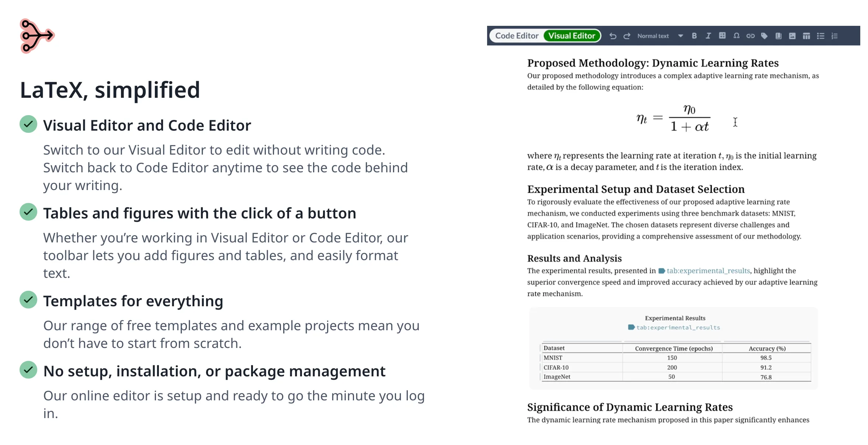Open the Normal text style dropdown
This screenshot has height=445, width=868.
click(x=653, y=35)
